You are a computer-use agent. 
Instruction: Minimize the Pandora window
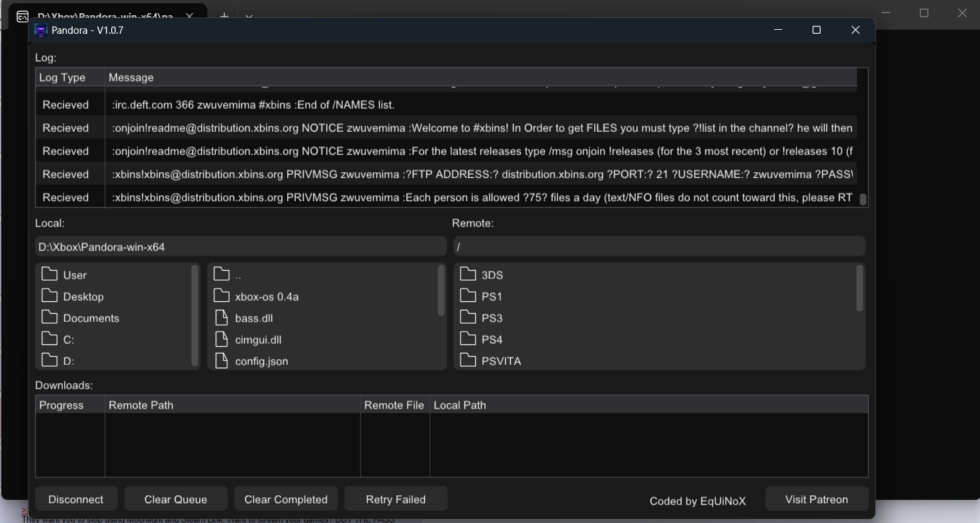point(778,30)
